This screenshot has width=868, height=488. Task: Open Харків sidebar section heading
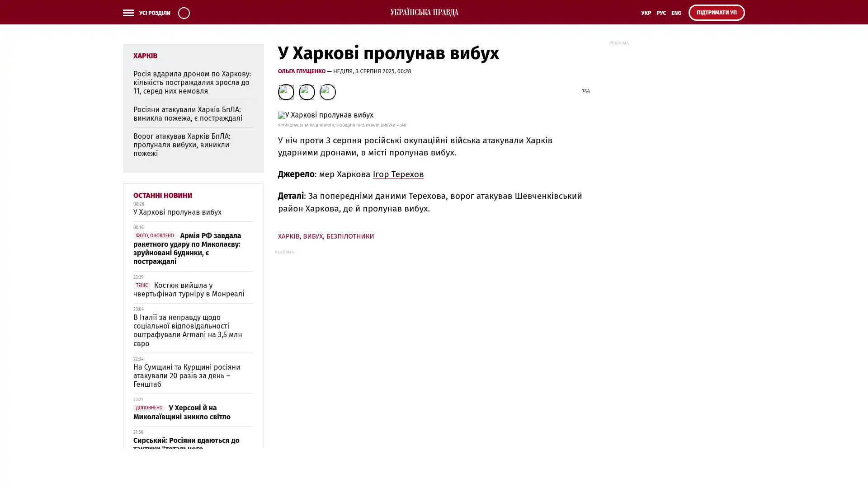point(145,56)
